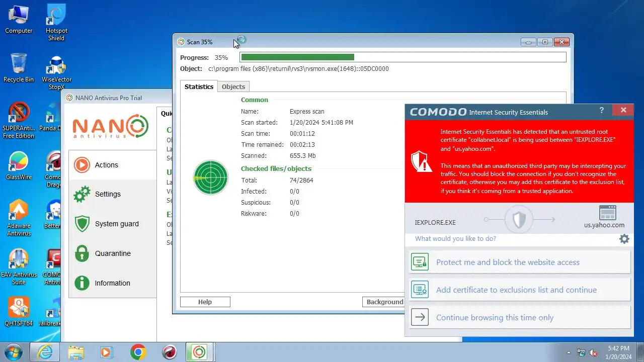This screenshot has height=362, width=644.
Task: Click the System guard shield icon
Action: coord(82,224)
